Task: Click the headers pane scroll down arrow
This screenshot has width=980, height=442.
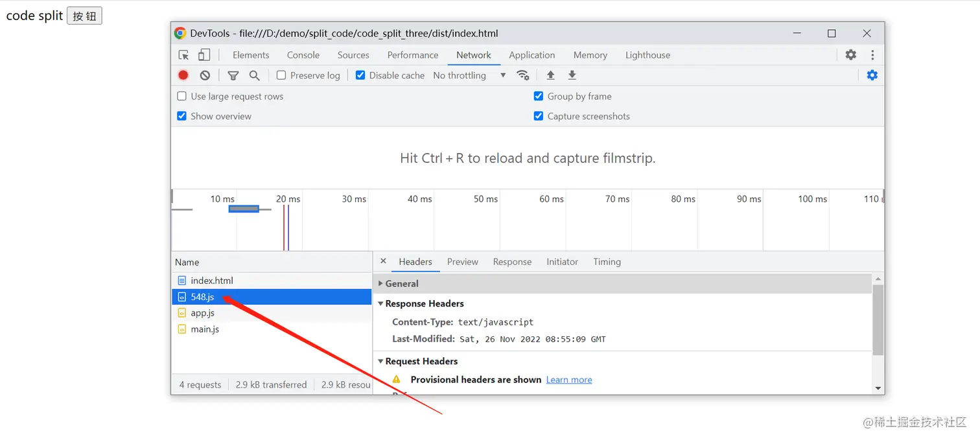Action: pos(878,388)
